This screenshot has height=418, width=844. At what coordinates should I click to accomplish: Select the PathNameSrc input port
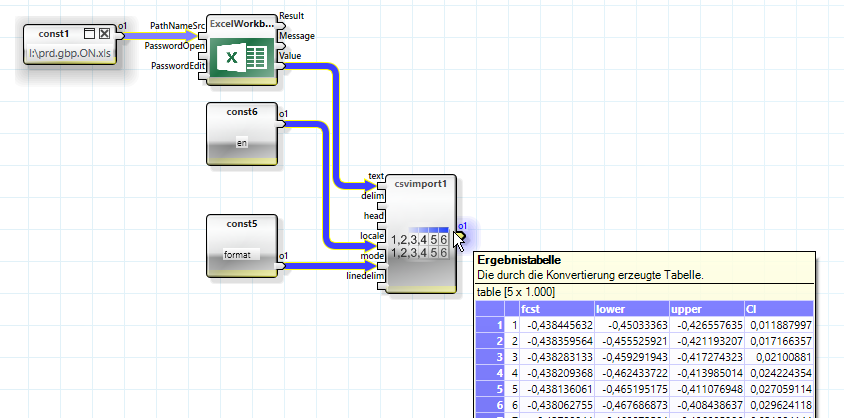[x=202, y=35]
